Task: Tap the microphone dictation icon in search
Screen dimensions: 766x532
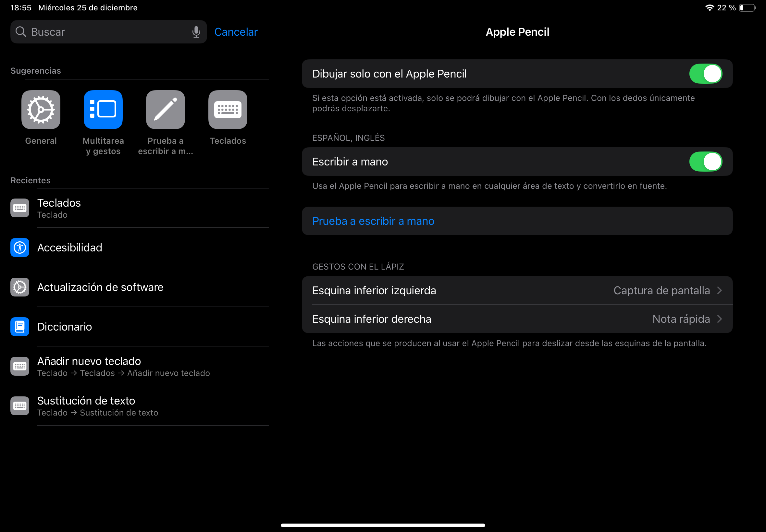Action: tap(196, 32)
